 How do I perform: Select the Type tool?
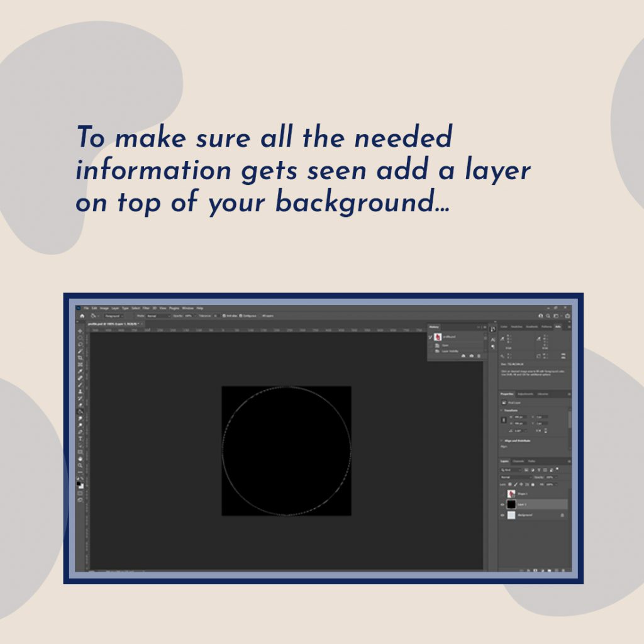(x=80, y=438)
